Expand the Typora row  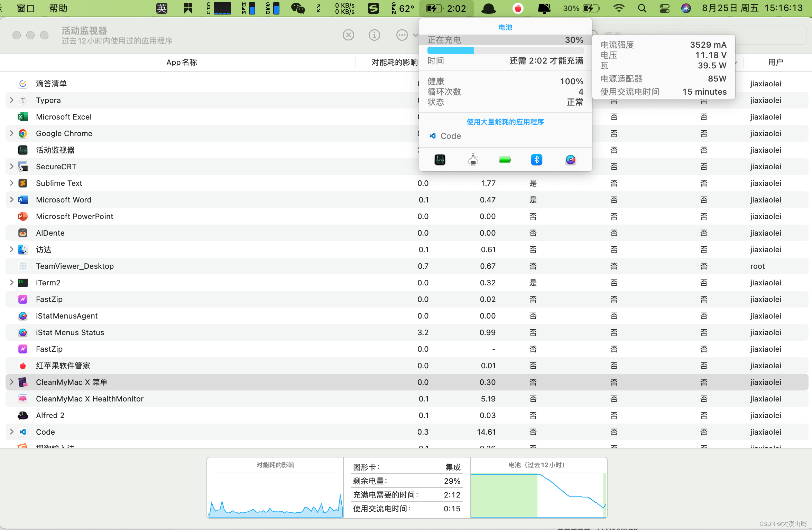pos(11,100)
